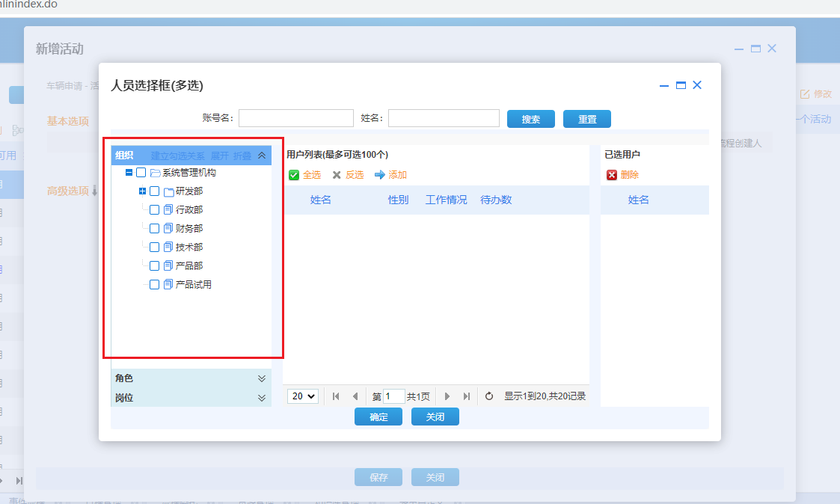
Task: Click the 全选 select-all icon
Action: pyautogui.click(x=293, y=175)
